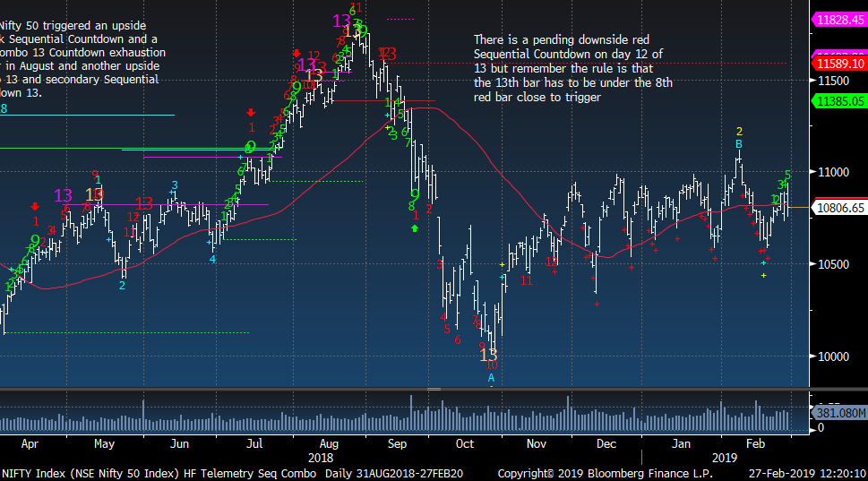Click the 2019 year label
The width and height of the screenshot is (868, 481).
[x=724, y=459]
